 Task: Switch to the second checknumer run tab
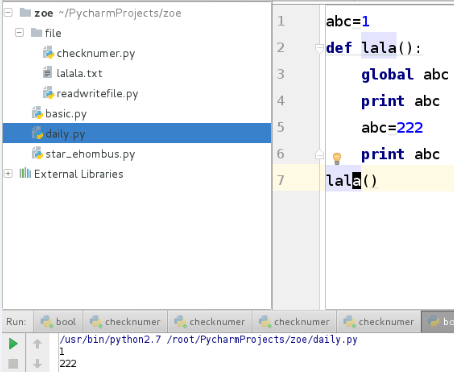tap(210, 322)
